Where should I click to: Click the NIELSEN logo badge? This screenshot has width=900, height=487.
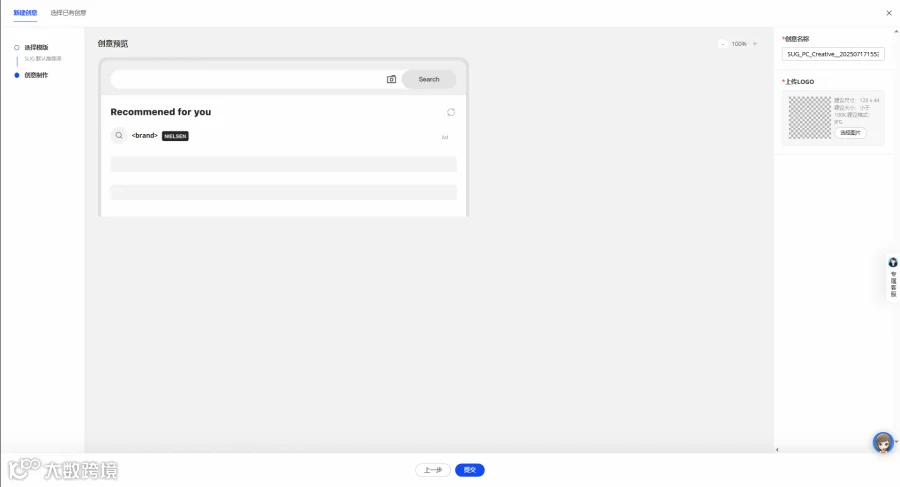click(175, 136)
